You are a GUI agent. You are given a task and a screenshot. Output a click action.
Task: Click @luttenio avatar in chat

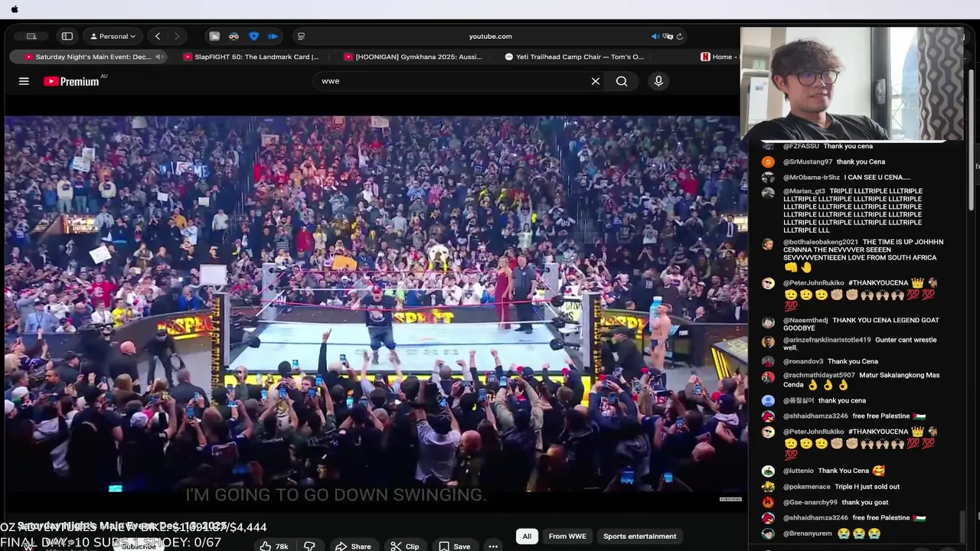click(x=768, y=471)
